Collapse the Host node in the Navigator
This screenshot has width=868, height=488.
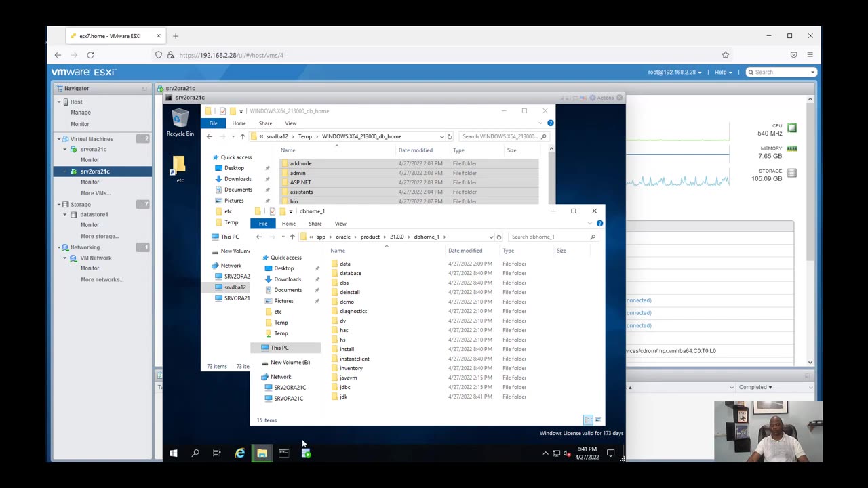coord(59,102)
